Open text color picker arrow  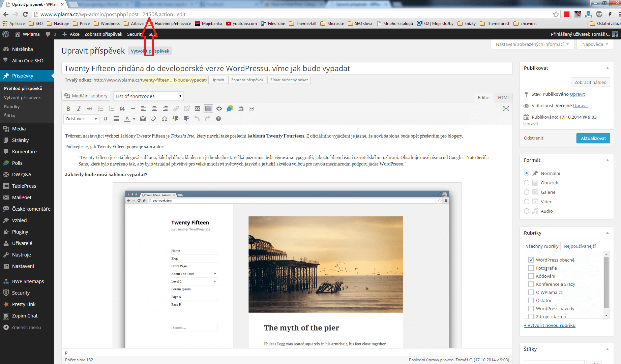pyautogui.click(x=134, y=119)
